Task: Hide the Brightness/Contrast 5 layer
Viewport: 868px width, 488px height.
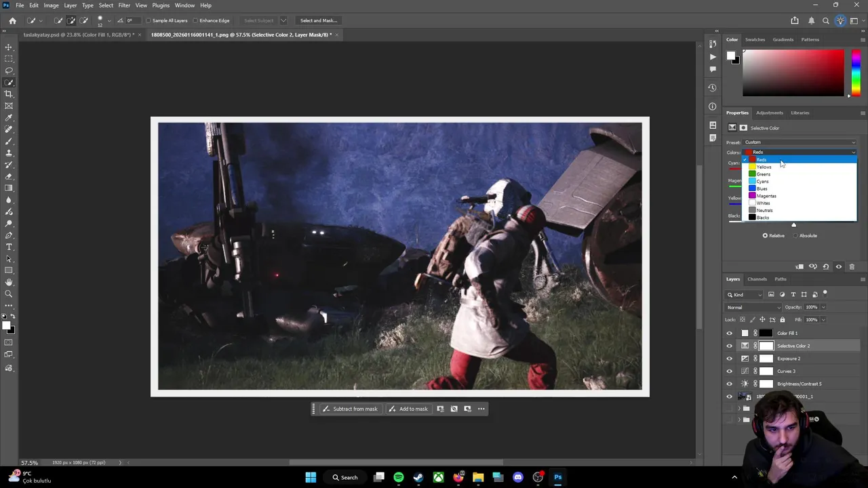Action: [730, 384]
